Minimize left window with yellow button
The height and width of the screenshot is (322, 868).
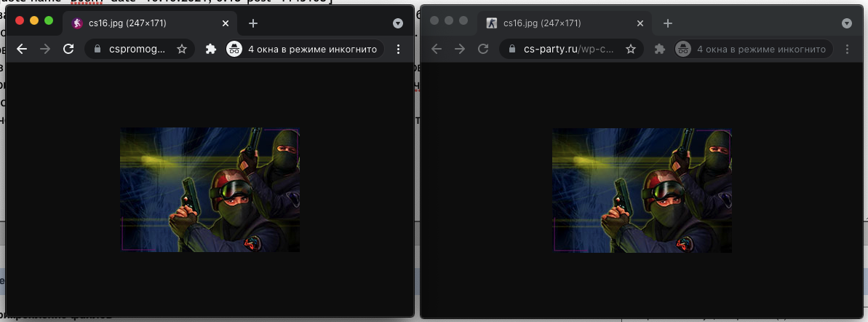pyautogui.click(x=33, y=20)
